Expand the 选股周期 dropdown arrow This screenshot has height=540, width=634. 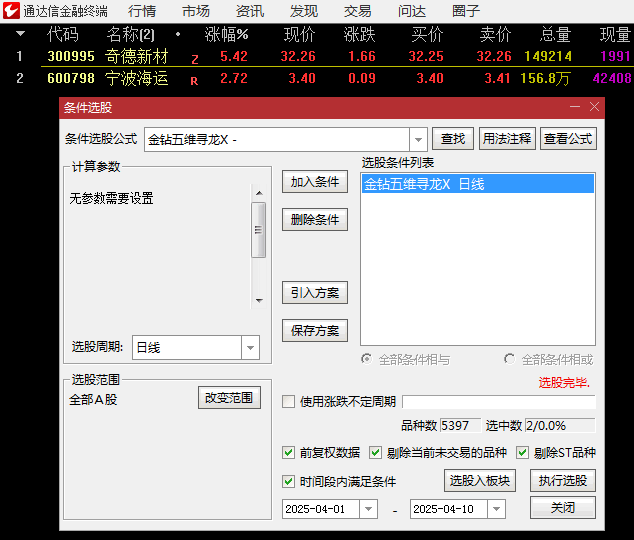coord(250,347)
